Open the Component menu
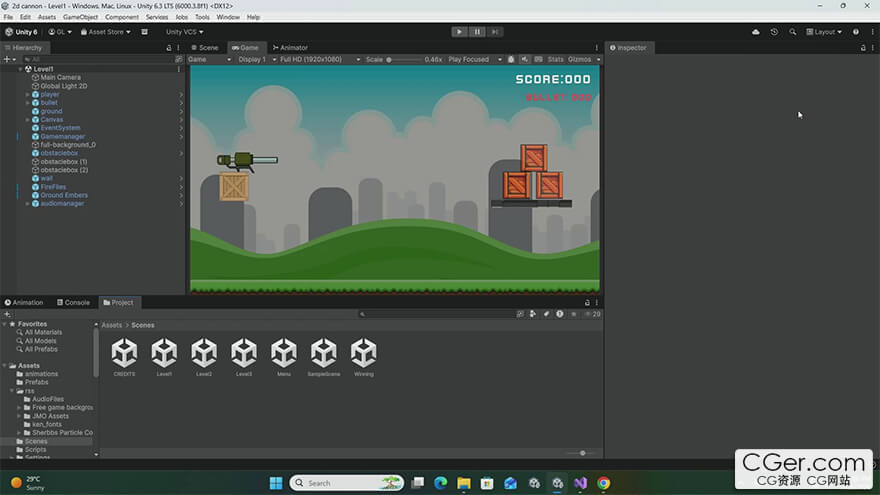 [x=122, y=17]
